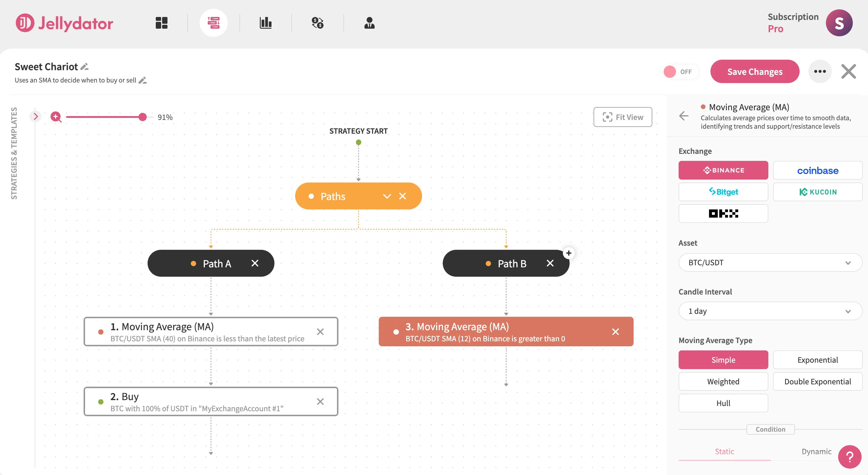Click the zoom magnifier icon
868x475 pixels.
tap(56, 117)
